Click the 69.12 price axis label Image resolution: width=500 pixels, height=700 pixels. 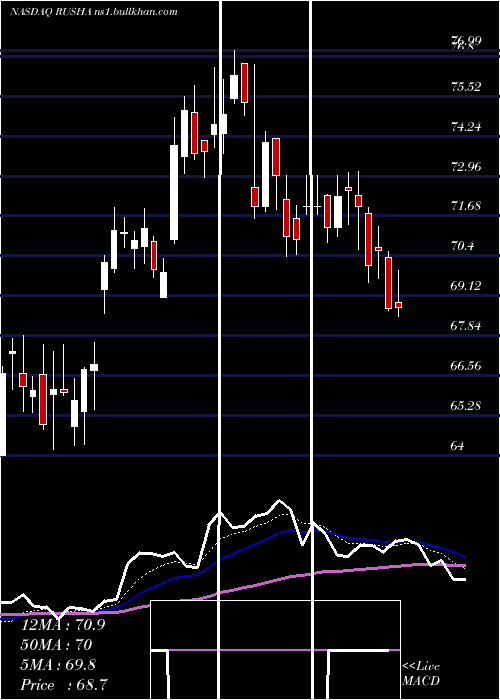467,286
